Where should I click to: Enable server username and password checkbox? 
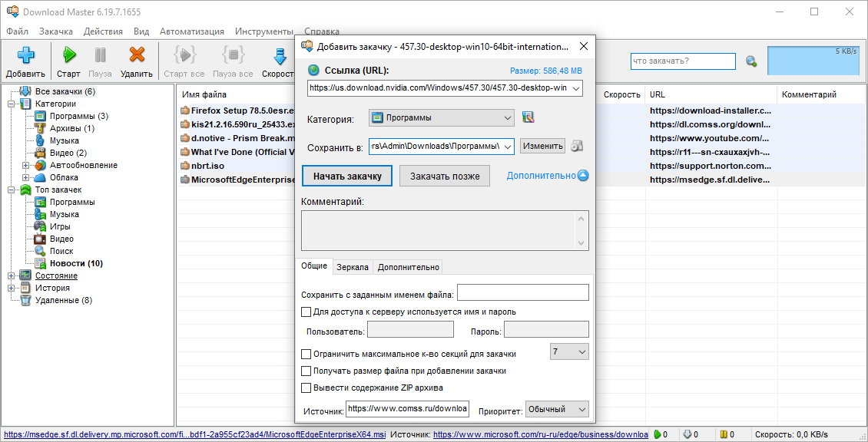click(x=306, y=312)
